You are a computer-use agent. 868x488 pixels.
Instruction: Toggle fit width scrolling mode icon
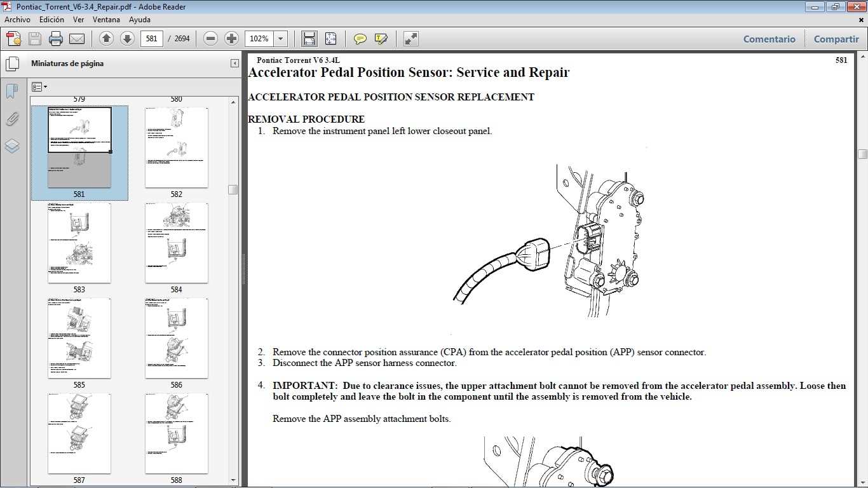click(x=309, y=39)
